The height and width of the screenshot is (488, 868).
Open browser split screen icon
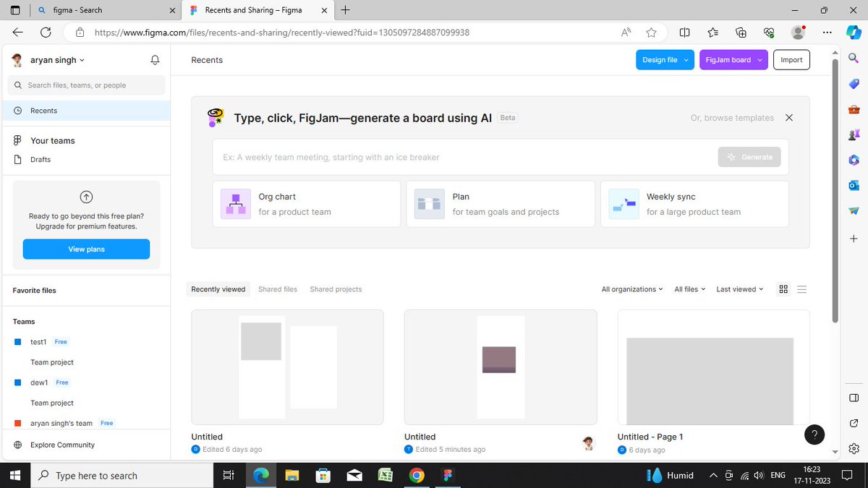click(684, 32)
